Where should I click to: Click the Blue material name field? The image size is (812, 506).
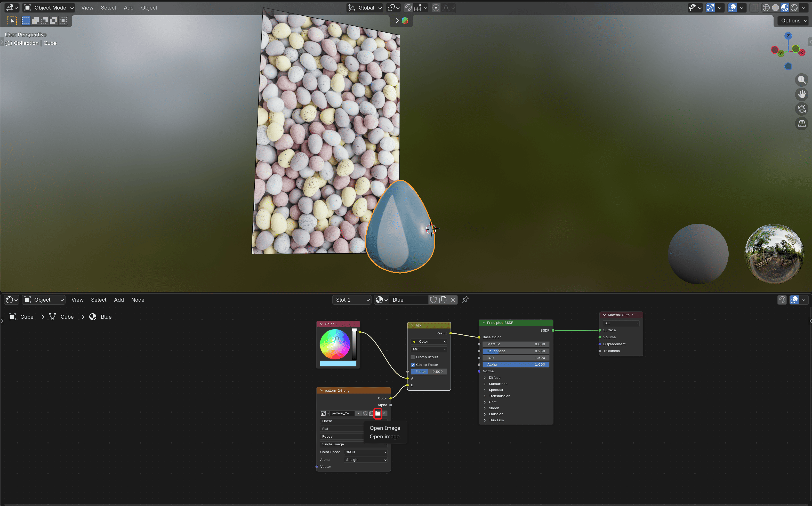click(x=408, y=300)
